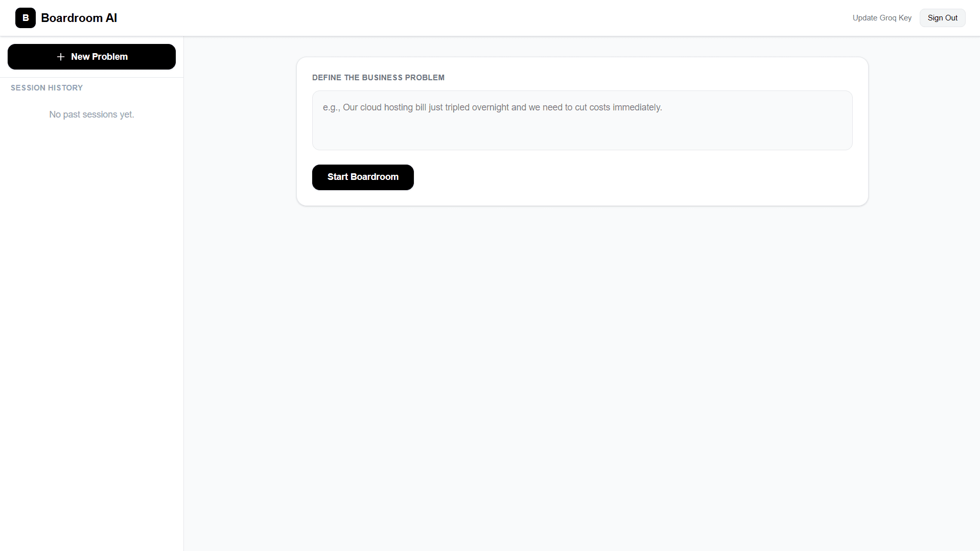Create a New Problem

pos(91,57)
